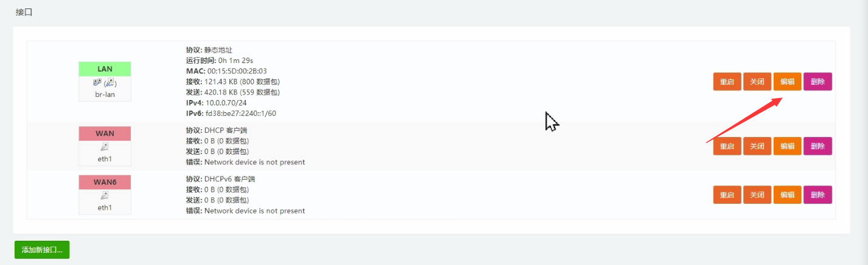Stop the WAN interface using 关闭
Image resolution: width=868 pixels, height=265 pixels.
(x=757, y=146)
